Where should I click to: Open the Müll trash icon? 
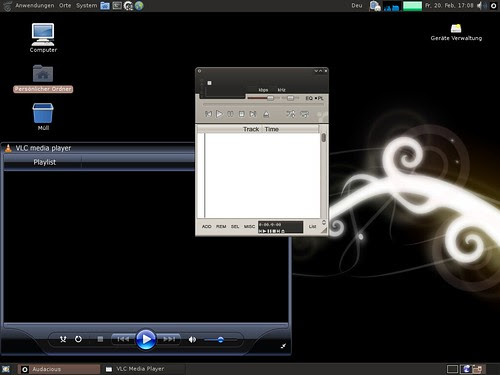click(43, 117)
